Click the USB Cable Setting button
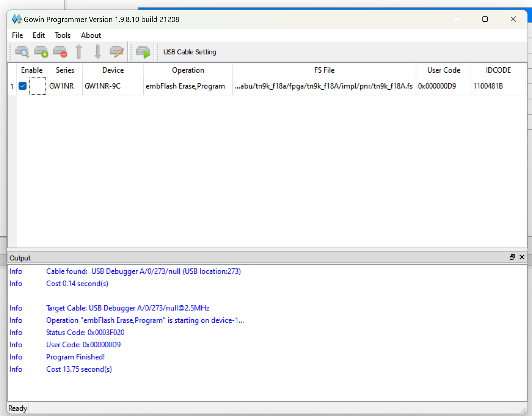This screenshot has height=416, width=532. 190,52
